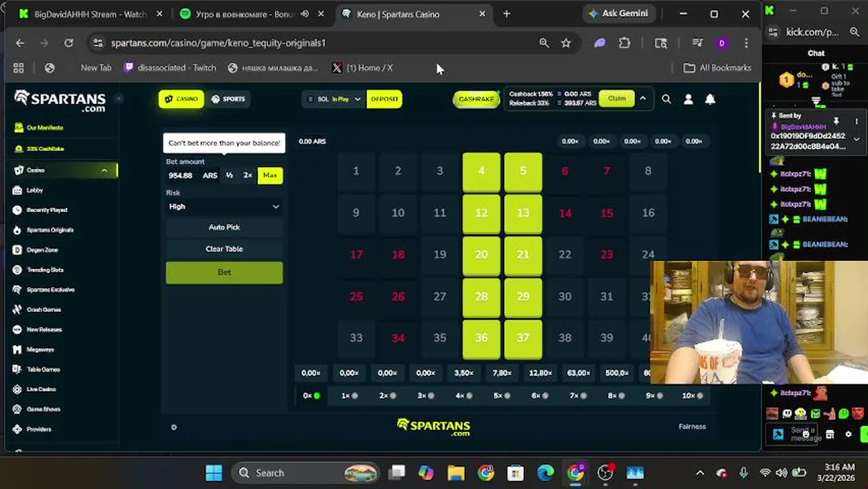Select the 3× multiplier indicator
Screen dimensions: 868x489
tap(426, 395)
